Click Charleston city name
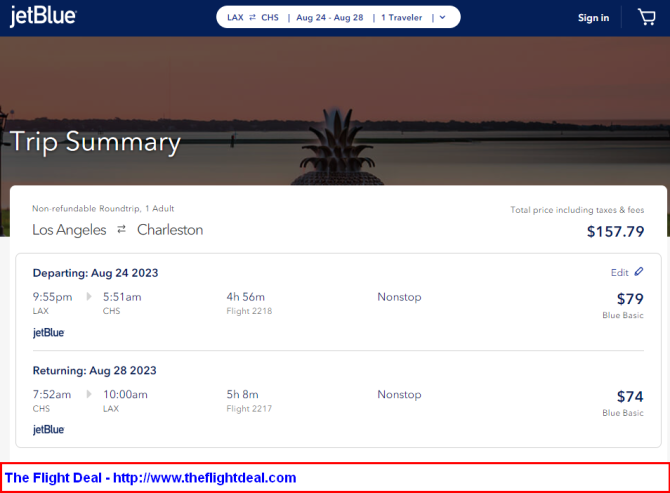This screenshot has width=670, height=493. (170, 230)
